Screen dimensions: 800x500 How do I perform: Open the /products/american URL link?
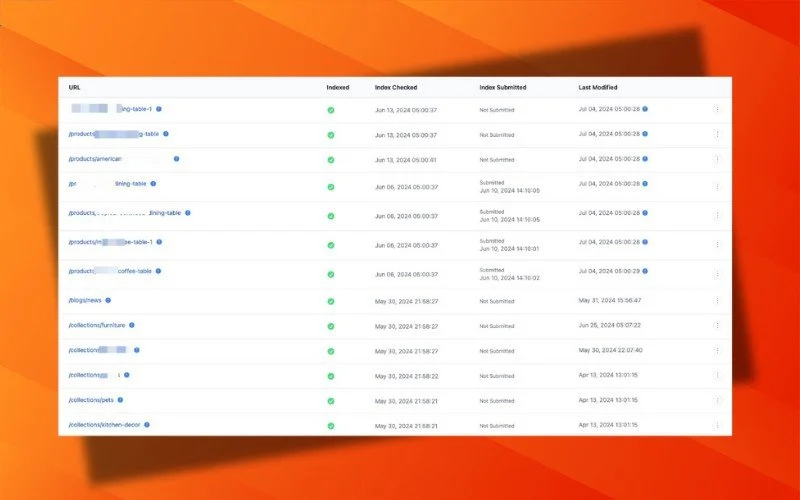point(95,159)
